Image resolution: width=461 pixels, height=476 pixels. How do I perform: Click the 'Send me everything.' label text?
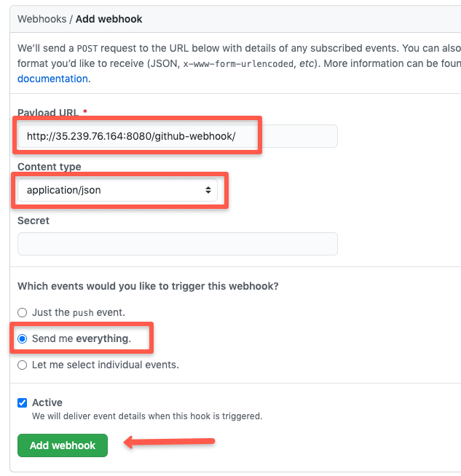[x=82, y=338]
